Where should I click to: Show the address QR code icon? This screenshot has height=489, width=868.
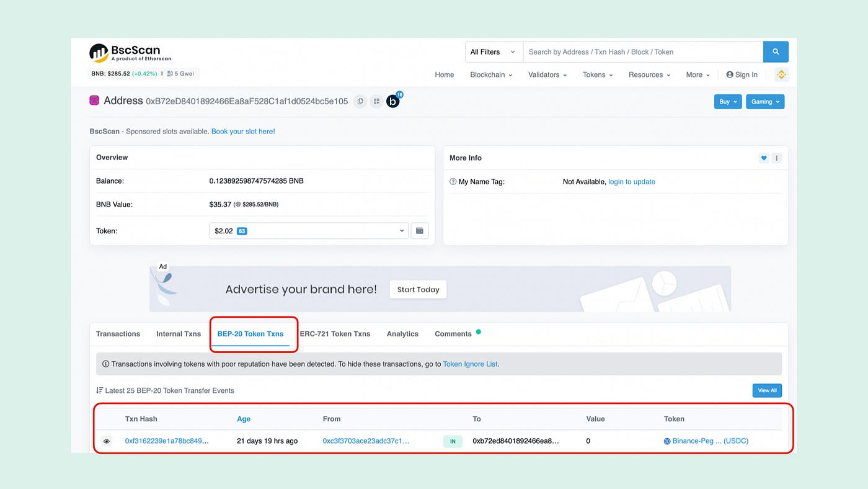[x=376, y=101]
